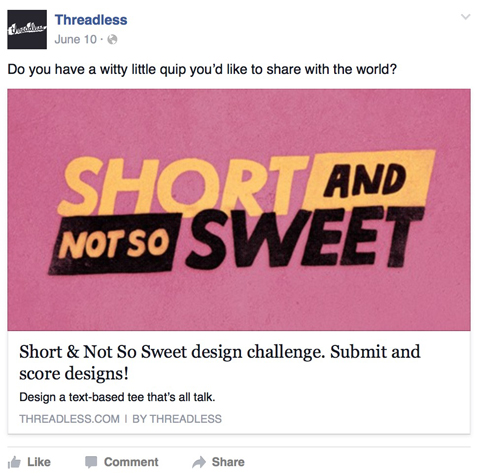480x476 pixels.
Task: Click the witty little quip post text
Action: coord(202,69)
